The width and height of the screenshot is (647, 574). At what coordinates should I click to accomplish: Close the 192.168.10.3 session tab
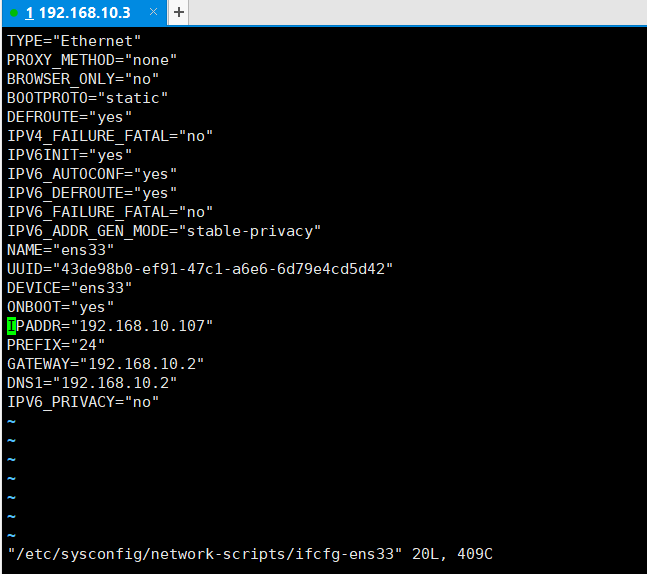pyautogui.click(x=153, y=12)
